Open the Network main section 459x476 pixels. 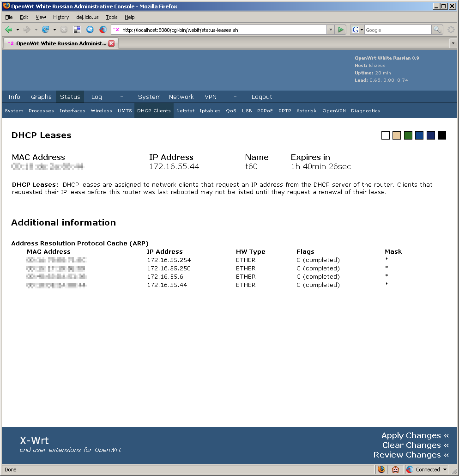coord(181,97)
